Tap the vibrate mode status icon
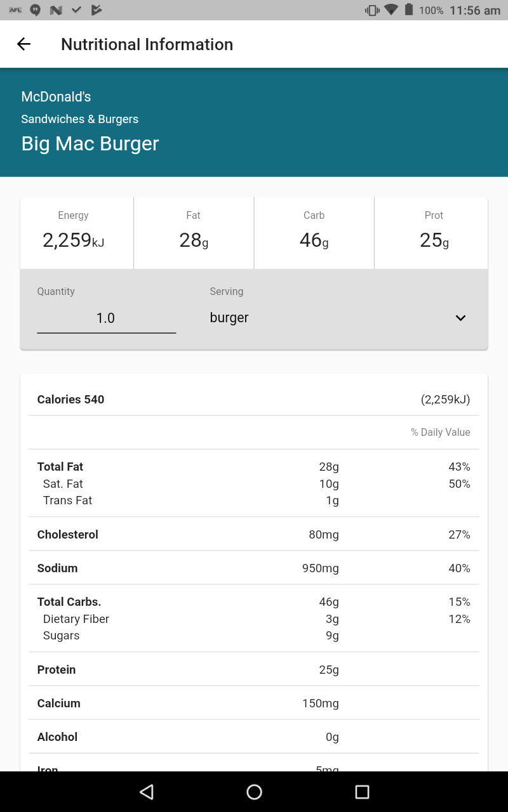Screen dimensions: 508x812 coord(372,10)
